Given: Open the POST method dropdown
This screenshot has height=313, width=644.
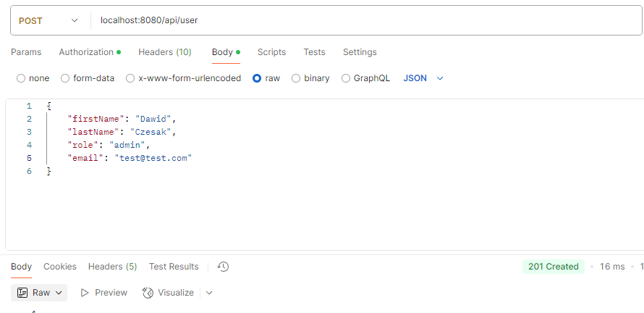Looking at the screenshot, I should pos(48,20).
